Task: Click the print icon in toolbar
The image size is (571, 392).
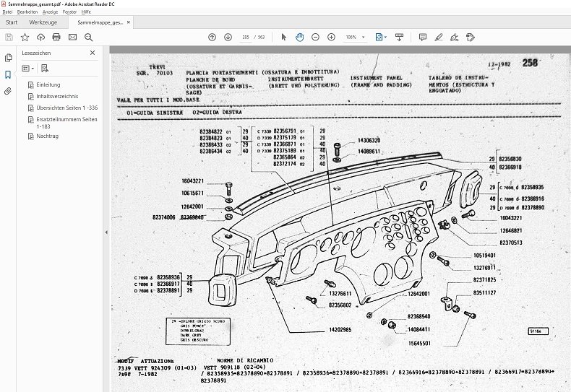Action: coord(56,37)
